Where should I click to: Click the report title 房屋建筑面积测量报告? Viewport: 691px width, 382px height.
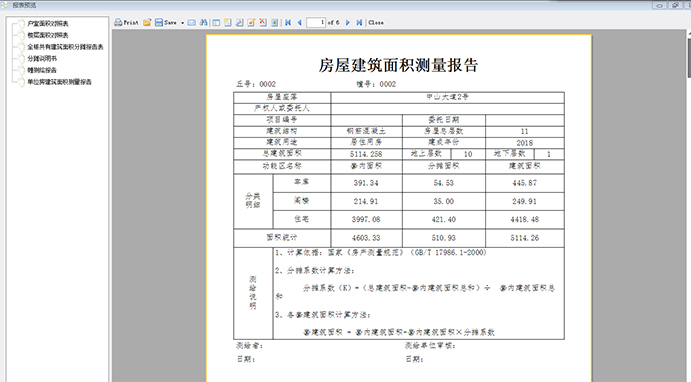pyautogui.click(x=398, y=65)
